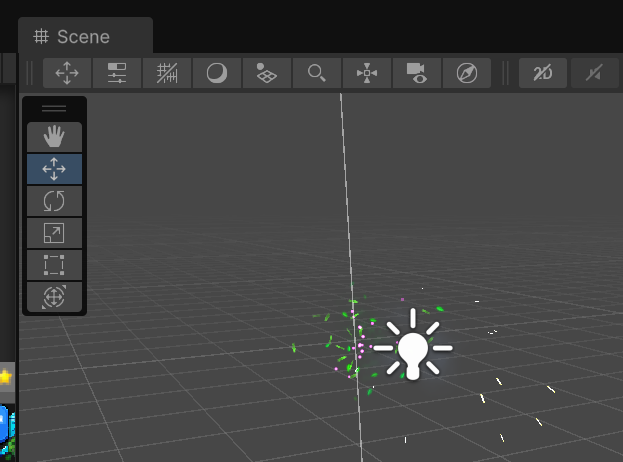Click the tools overlay drag handle
The width and height of the screenshot is (623, 462).
54,108
